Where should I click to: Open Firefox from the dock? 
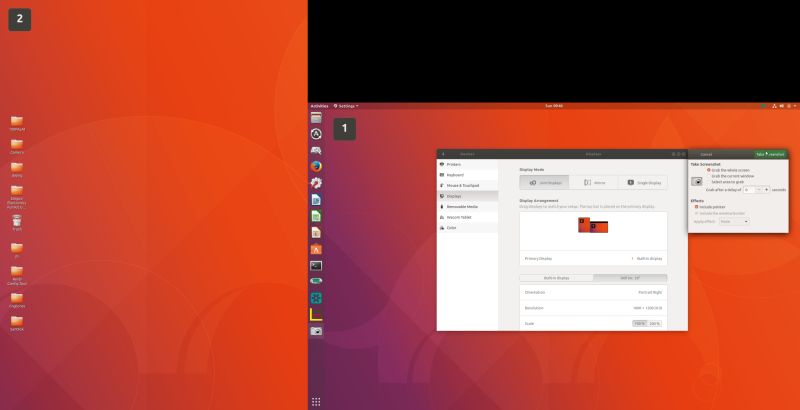[316, 167]
